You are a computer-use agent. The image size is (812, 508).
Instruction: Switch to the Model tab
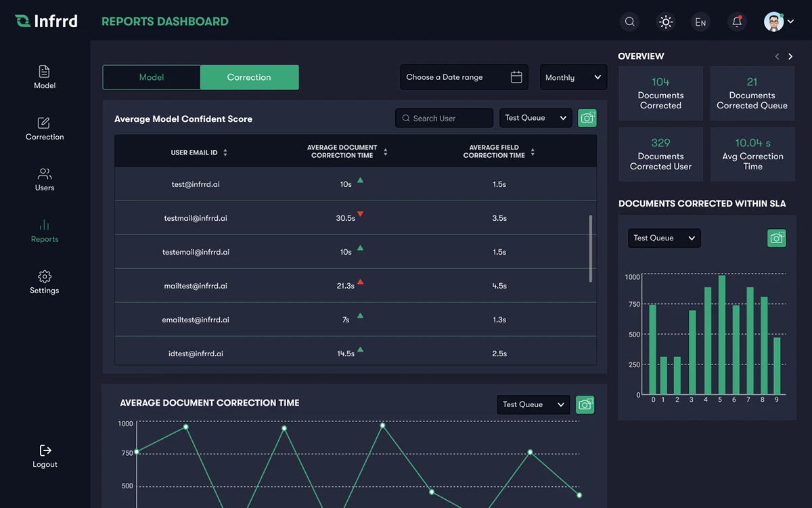(x=152, y=77)
